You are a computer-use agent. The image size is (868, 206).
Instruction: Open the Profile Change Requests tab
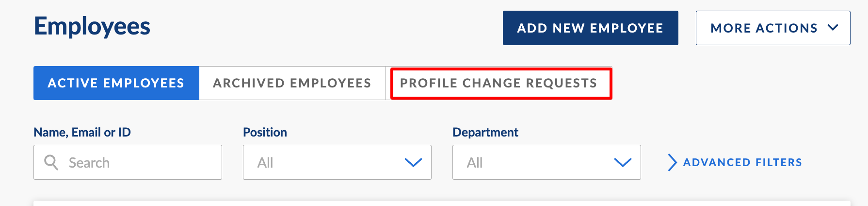click(499, 83)
